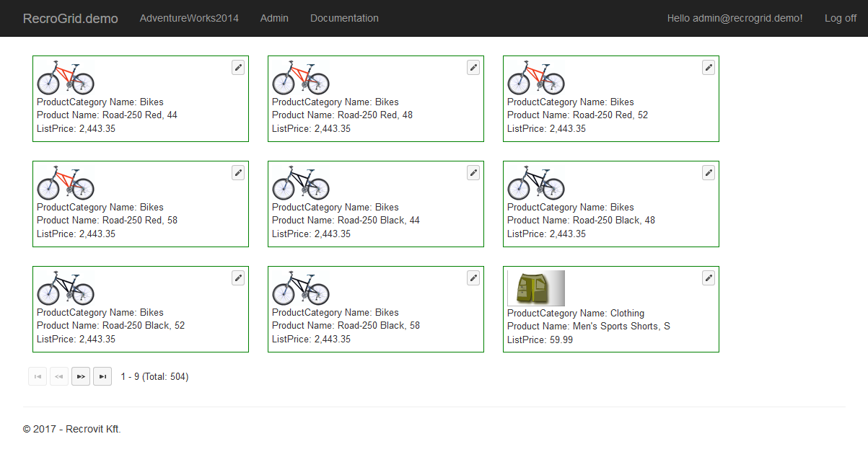
Task: Go to the next page of products
Action: pyautogui.click(x=81, y=376)
